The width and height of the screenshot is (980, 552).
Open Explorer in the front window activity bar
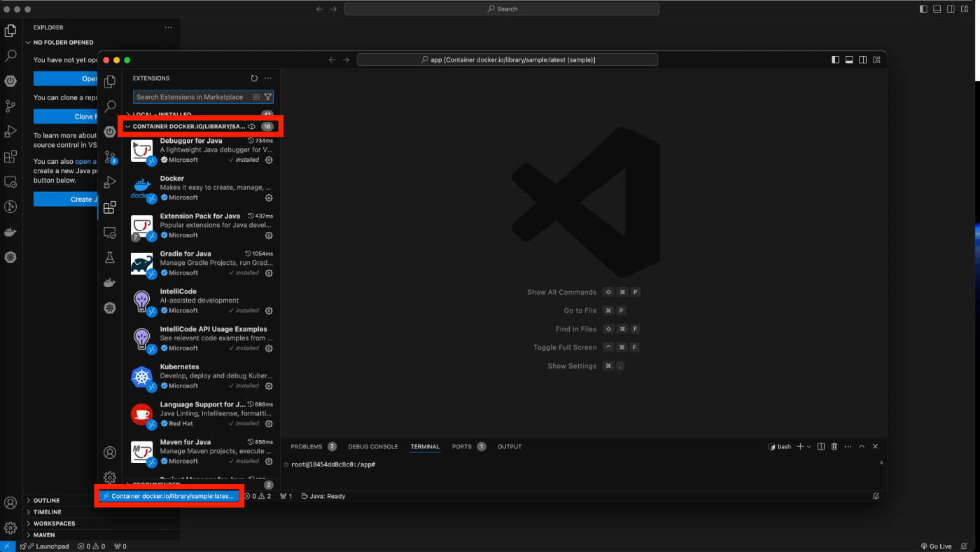110,82
